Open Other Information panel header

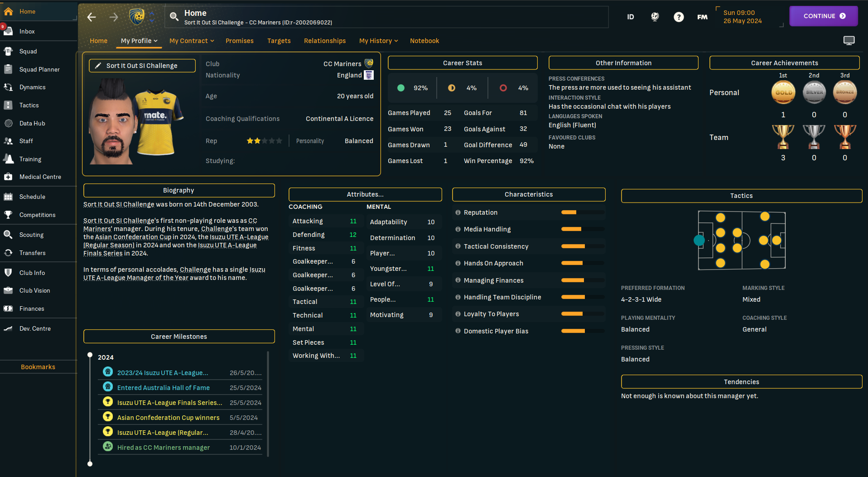[x=623, y=63]
